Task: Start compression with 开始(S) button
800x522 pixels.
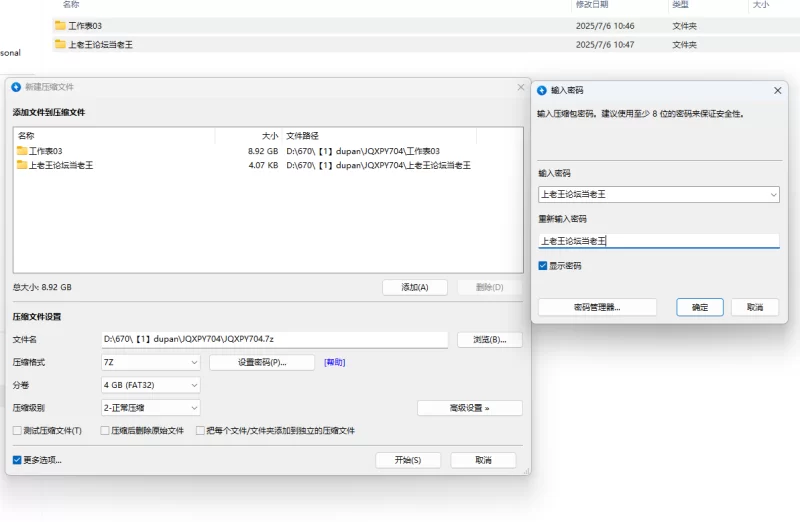Action: [408, 460]
